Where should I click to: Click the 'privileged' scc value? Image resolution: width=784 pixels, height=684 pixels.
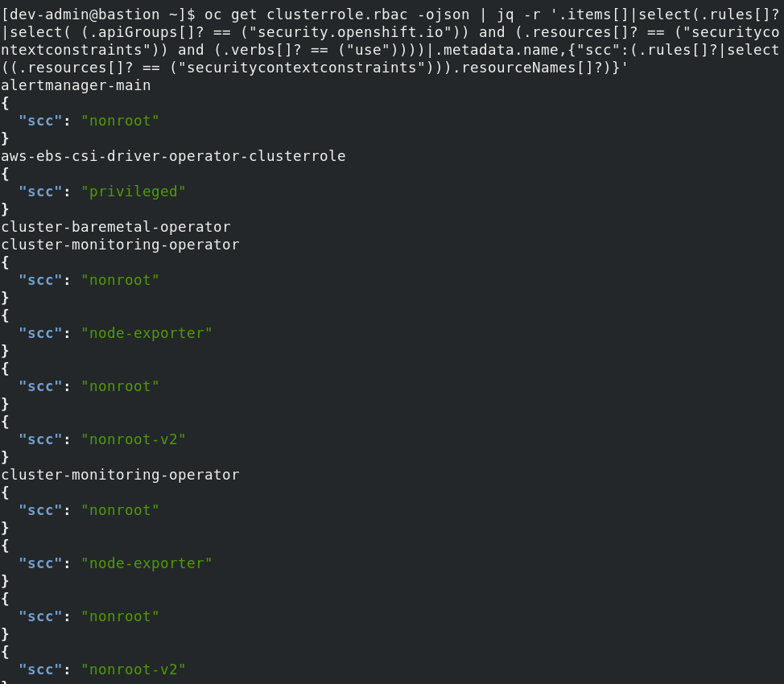click(133, 192)
